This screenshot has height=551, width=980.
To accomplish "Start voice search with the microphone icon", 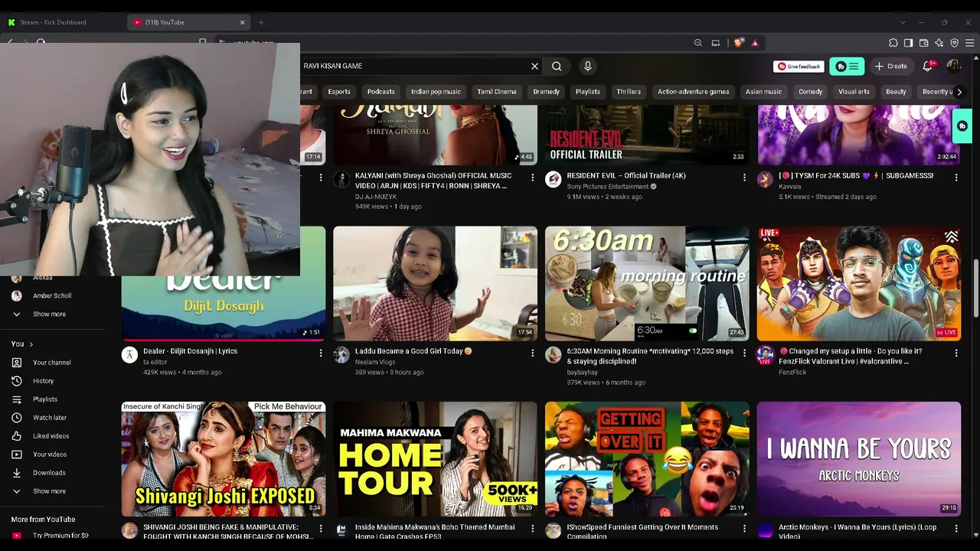I will click(x=588, y=67).
